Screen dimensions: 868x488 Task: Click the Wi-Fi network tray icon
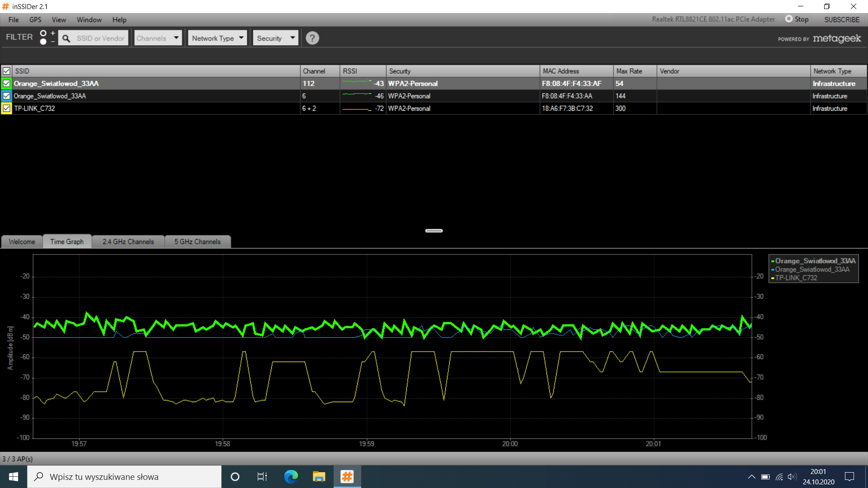coord(779,477)
